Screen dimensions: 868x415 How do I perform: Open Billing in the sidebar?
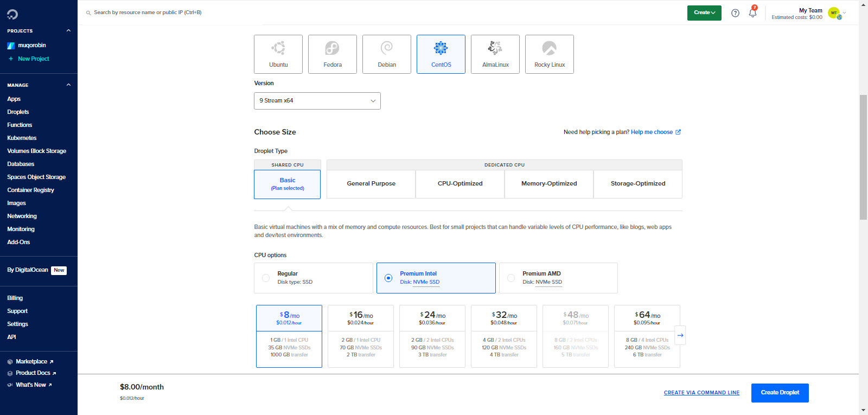(15, 298)
